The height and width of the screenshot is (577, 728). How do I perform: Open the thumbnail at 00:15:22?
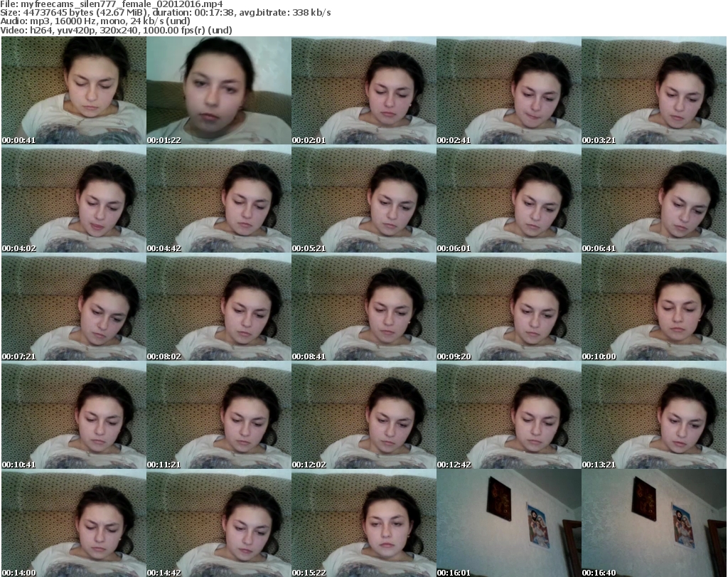point(363,524)
